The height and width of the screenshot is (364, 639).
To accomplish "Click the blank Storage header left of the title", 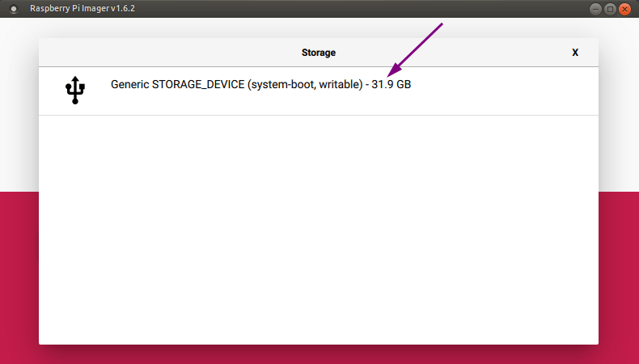I will click(x=162, y=53).
